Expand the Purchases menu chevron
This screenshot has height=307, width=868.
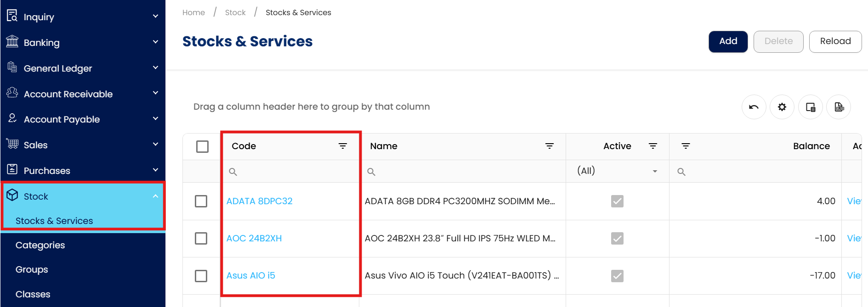[155, 170]
